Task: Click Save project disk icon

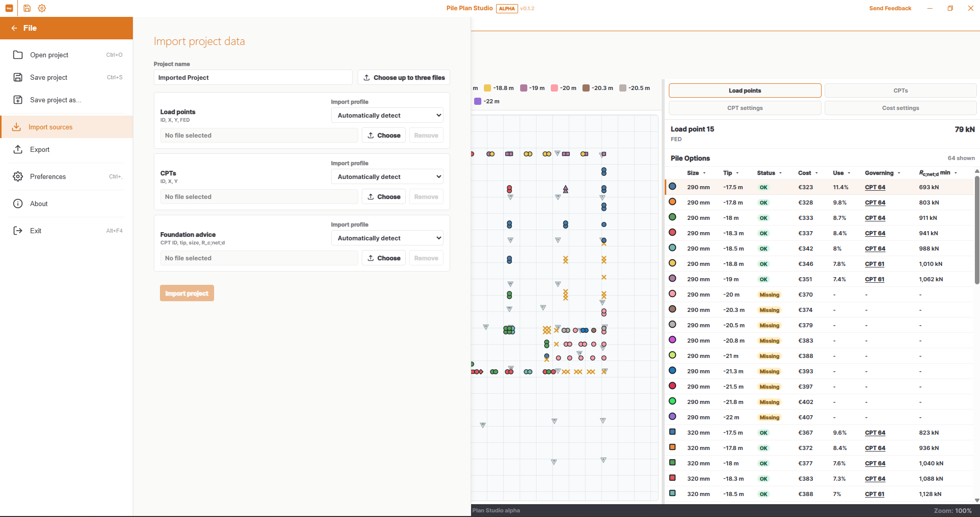Action: 18,77
